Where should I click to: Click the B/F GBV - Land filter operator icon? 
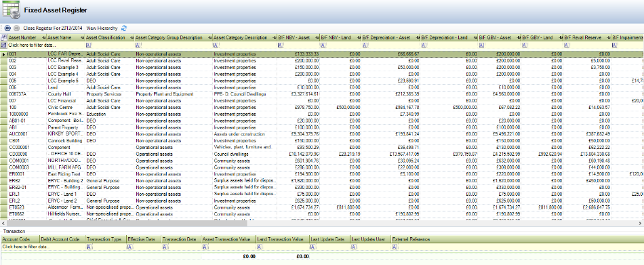pyautogui.click(x=524, y=45)
